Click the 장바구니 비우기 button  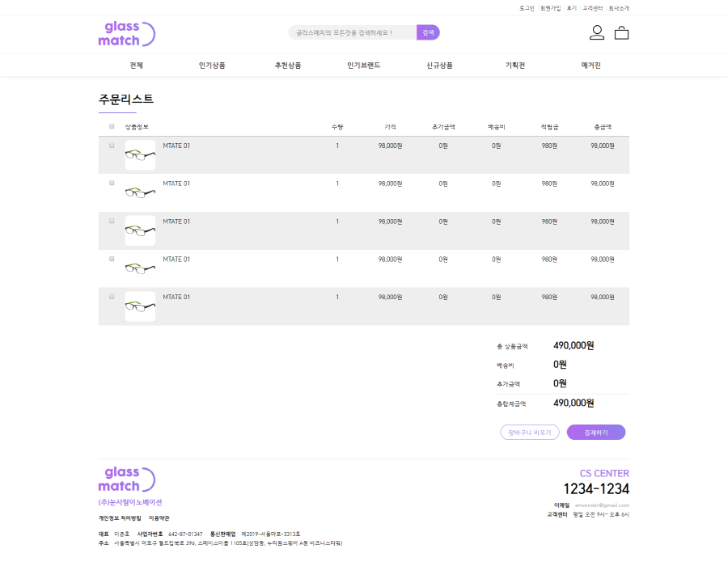[530, 433]
